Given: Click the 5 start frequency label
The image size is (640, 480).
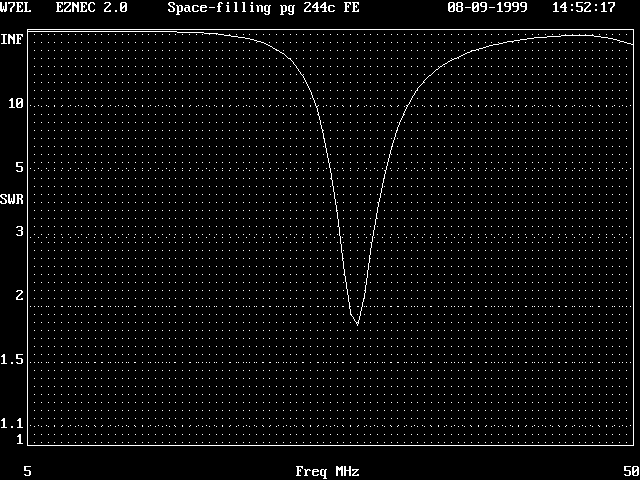Looking at the screenshot, I should point(27,471).
